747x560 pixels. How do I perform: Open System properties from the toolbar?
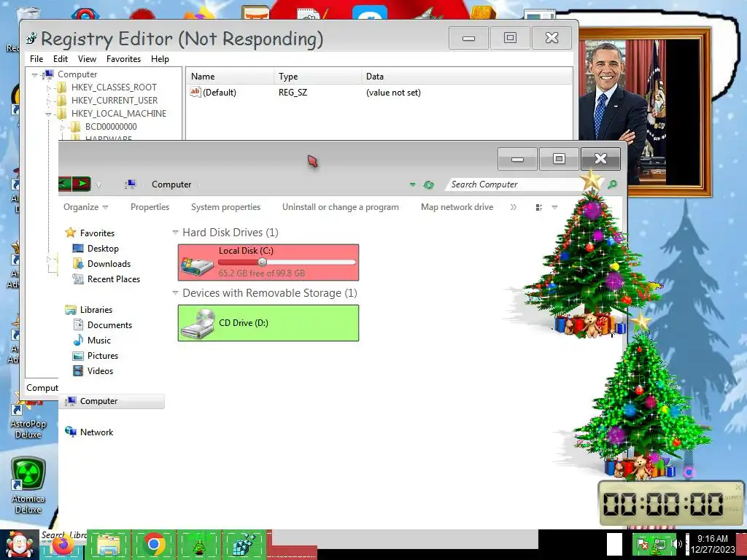pos(226,207)
